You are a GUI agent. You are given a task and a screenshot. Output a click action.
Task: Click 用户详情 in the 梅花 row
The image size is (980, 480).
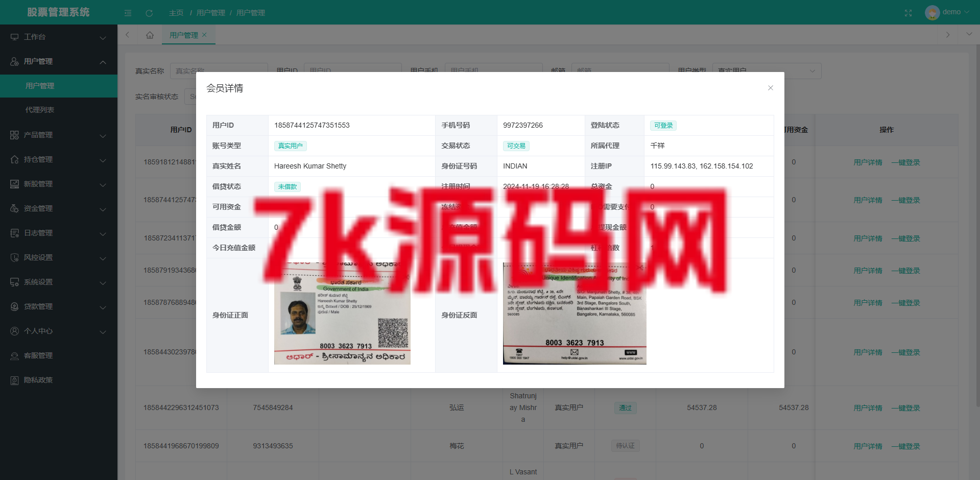868,446
